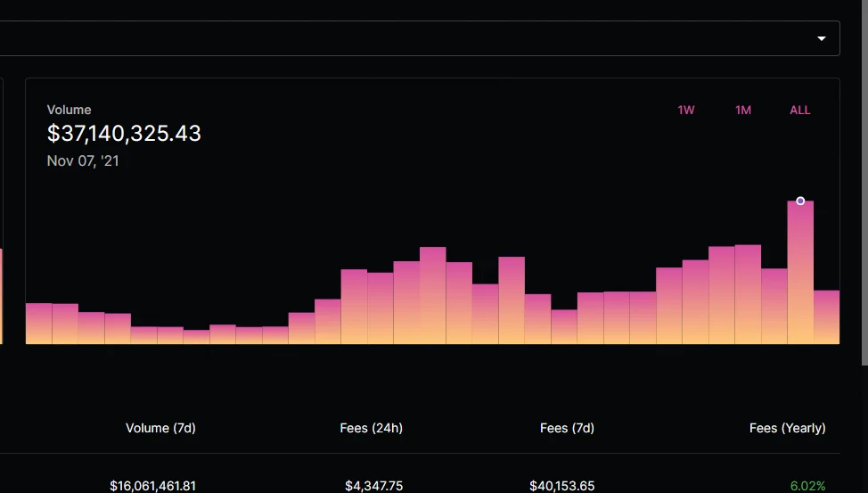
Task: Click the $40,153.65 fees value
Action: click(x=561, y=486)
